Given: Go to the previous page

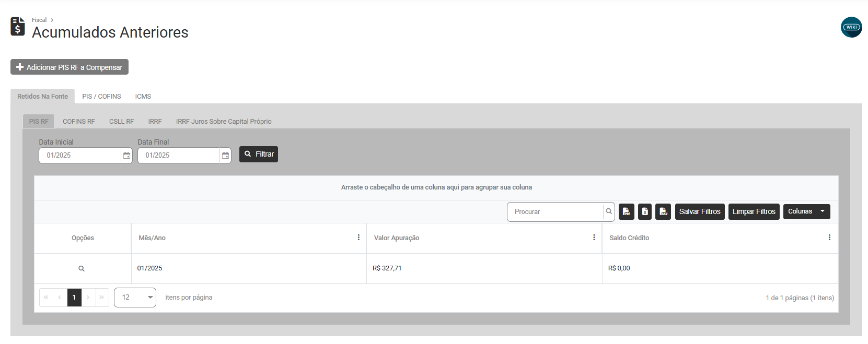Looking at the screenshot, I should click(x=60, y=298).
